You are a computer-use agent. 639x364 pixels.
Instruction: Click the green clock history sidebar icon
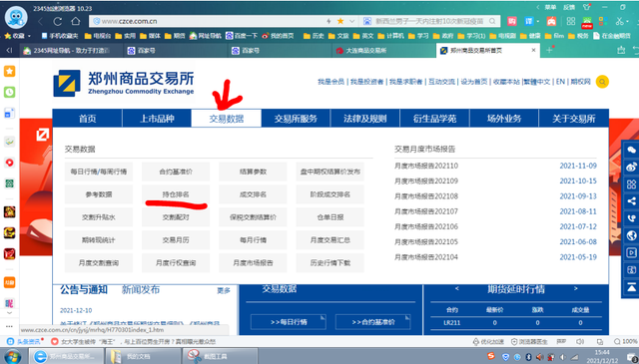pyautogui.click(x=9, y=93)
